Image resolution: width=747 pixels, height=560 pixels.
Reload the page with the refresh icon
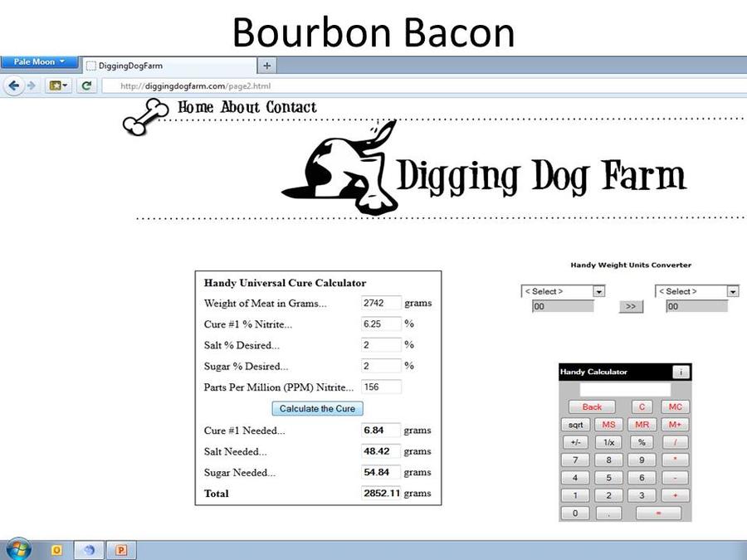coord(85,85)
